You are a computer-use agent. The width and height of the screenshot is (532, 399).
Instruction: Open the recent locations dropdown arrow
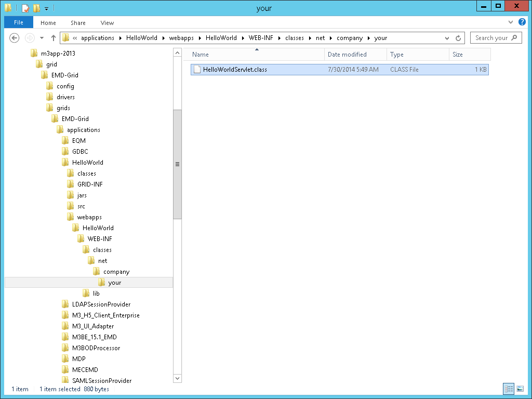click(x=42, y=38)
